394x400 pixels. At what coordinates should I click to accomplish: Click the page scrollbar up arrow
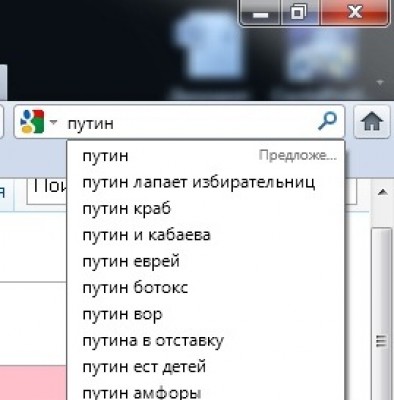pos(383,192)
